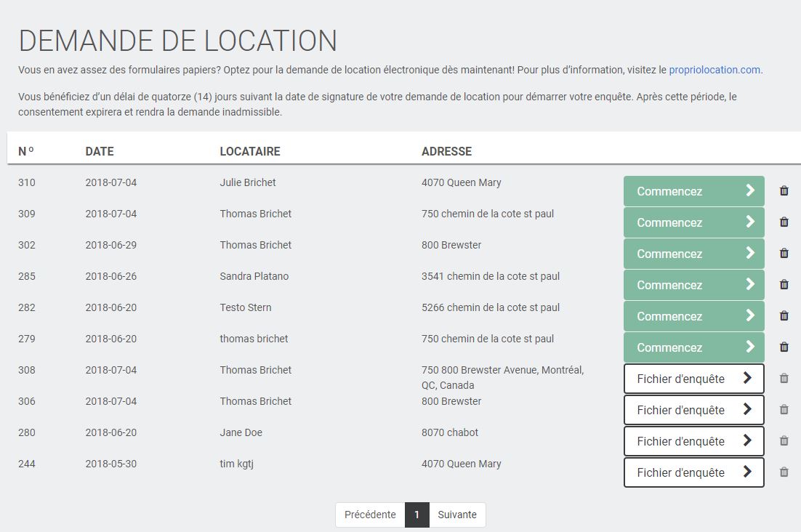Click the delete icon for Sandra Platano's request
Image resolution: width=801 pixels, height=532 pixels.
784,284
